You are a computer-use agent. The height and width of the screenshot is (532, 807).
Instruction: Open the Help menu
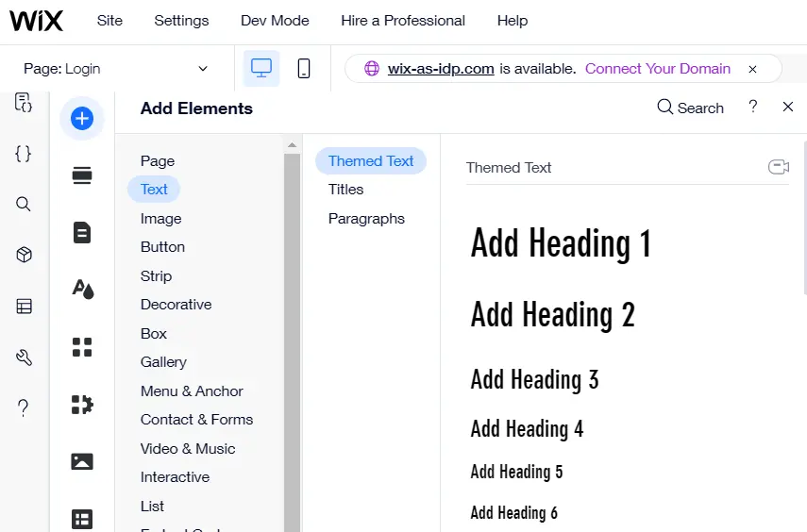pos(513,21)
